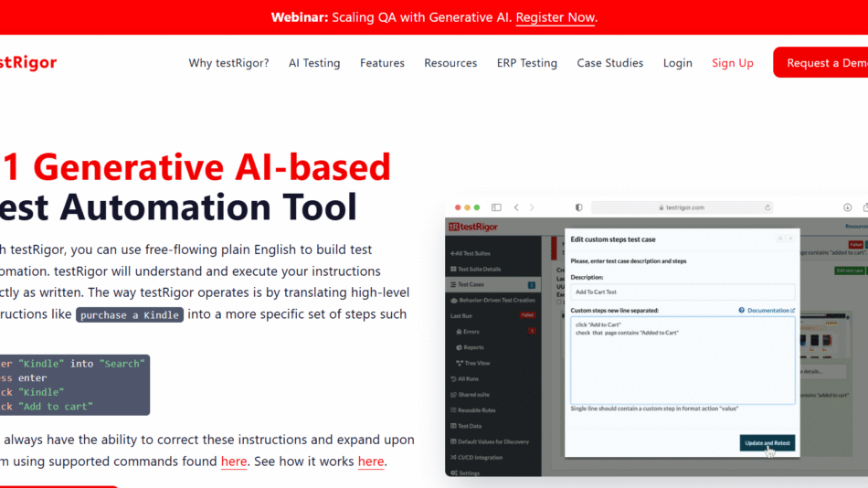Open the browser downloads icon
The height and width of the screenshot is (488, 868).
click(847, 207)
